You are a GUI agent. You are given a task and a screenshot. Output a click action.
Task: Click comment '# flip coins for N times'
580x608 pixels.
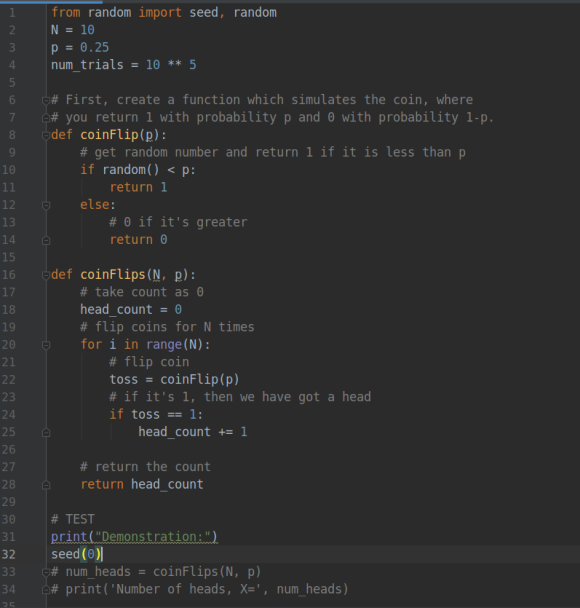click(167, 327)
